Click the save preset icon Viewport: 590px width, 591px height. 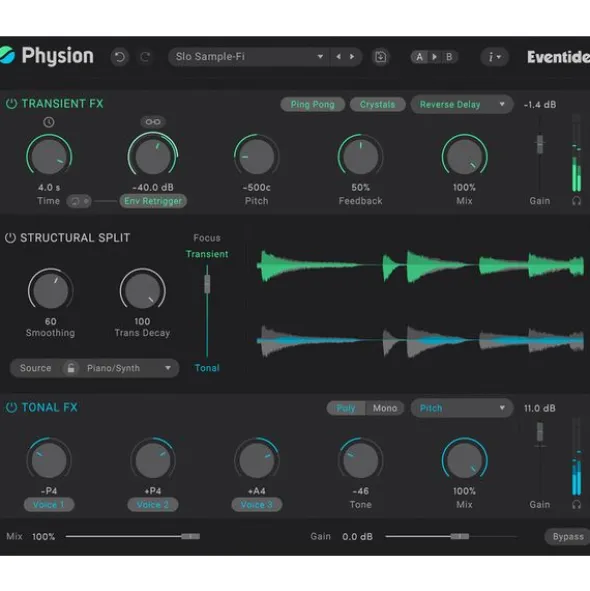(380, 57)
